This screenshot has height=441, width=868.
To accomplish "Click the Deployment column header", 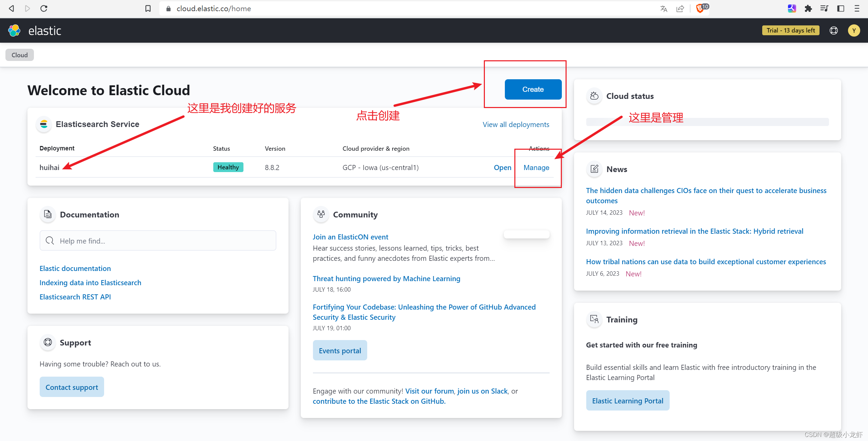I will coord(57,148).
